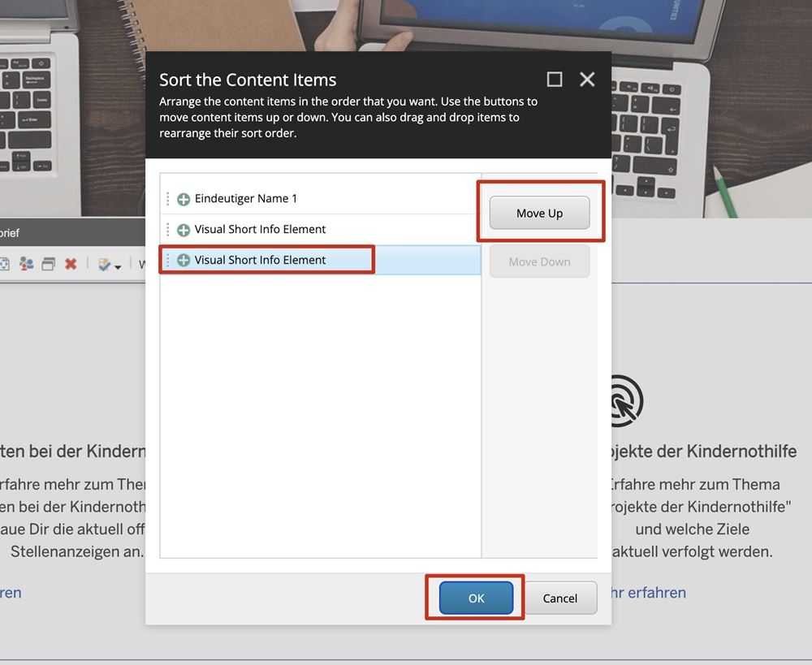Viewport: 812px width, 665px height.
Task: Click the checklist icon with the blue checkmark
Action: click(x=104, y=264)
